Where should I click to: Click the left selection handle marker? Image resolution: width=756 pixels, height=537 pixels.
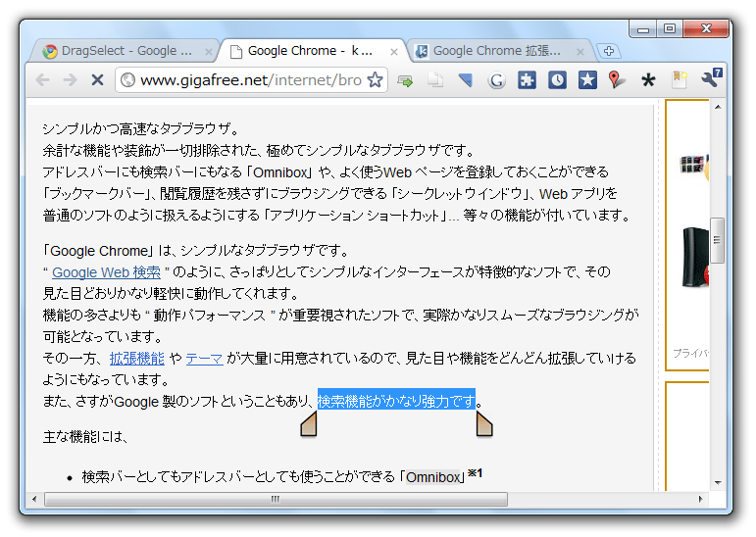(x=309, y=424)
